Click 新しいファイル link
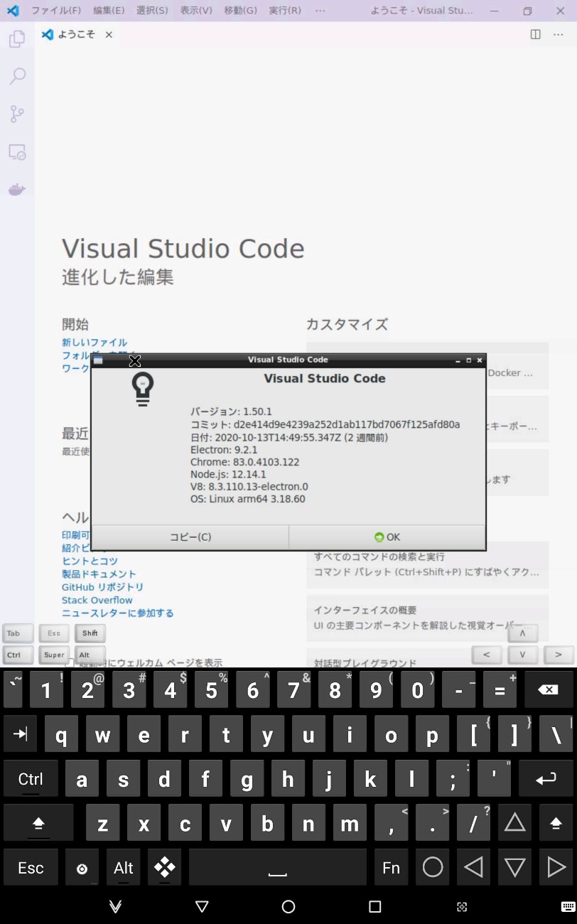577x924 pixels. pyautogui.click(x=95, y=343)
